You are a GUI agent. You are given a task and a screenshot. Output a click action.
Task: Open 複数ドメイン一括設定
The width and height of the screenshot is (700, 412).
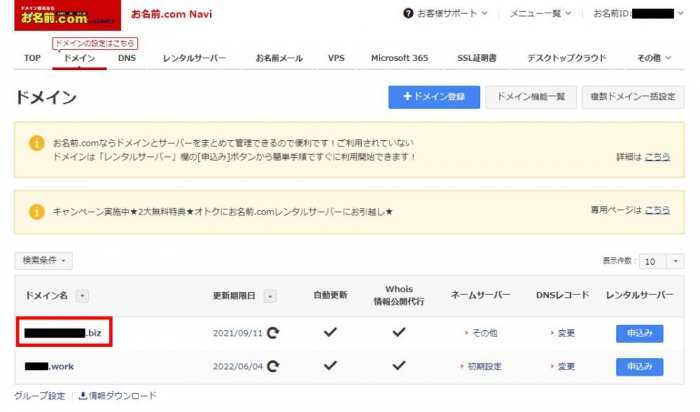[x=633, y=97]
